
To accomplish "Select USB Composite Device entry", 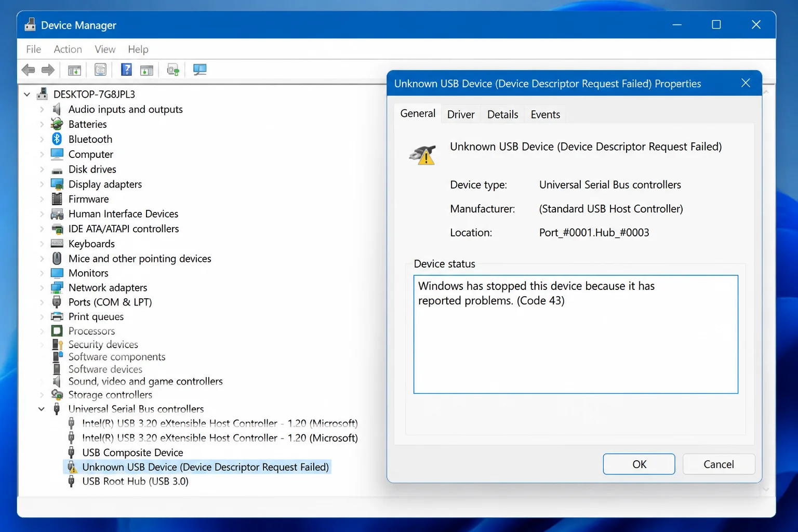I will pos(132,453).
